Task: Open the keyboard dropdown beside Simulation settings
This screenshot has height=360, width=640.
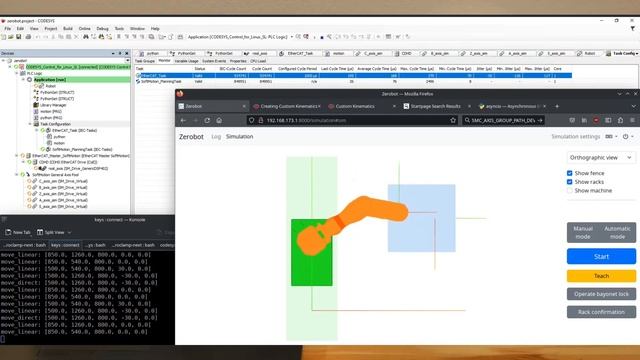Action: click(x=611, y=137)
